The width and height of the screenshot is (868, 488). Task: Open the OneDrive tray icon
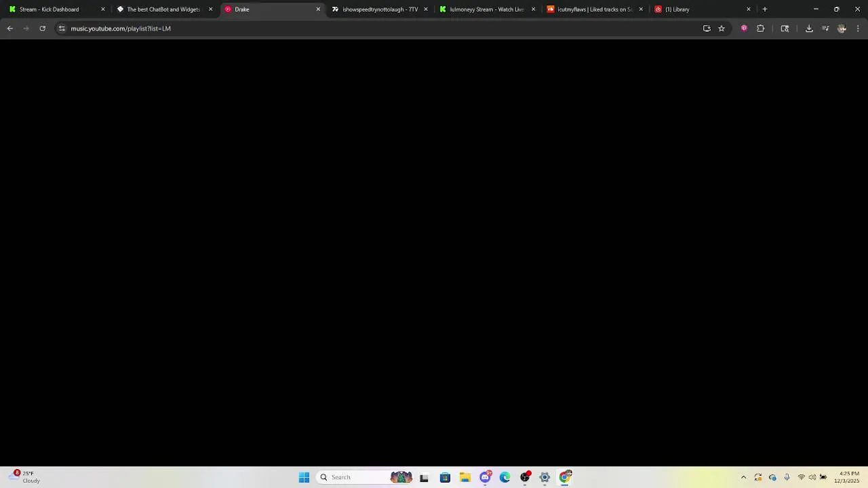pyautogui.click(x=772, y=477)
